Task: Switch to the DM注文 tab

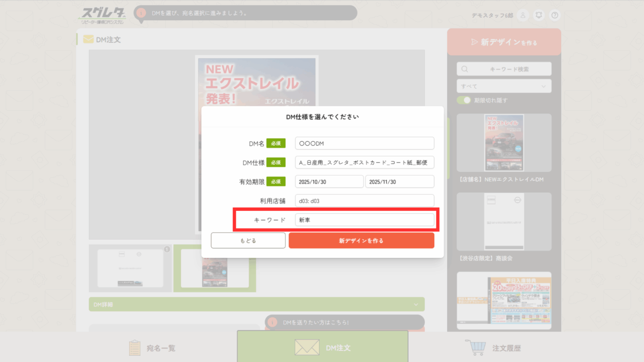Action: point(322,348)
